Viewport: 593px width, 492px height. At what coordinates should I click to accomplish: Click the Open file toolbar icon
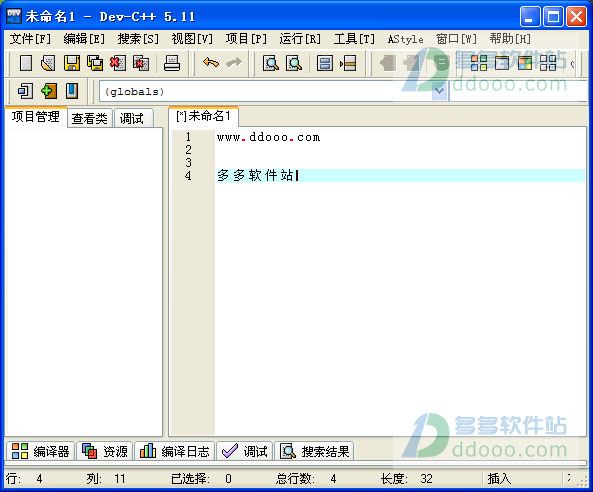[x=48, y=63]
